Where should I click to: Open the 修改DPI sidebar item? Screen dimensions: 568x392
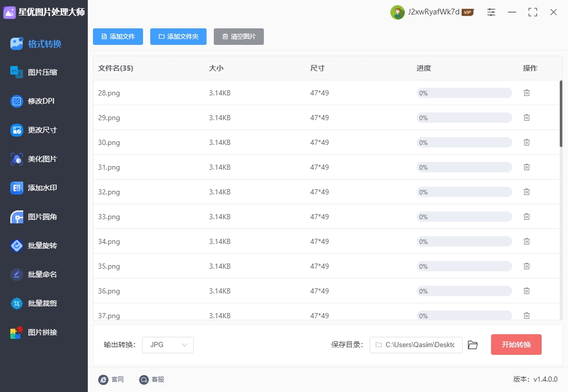click(x=41, y=101)
